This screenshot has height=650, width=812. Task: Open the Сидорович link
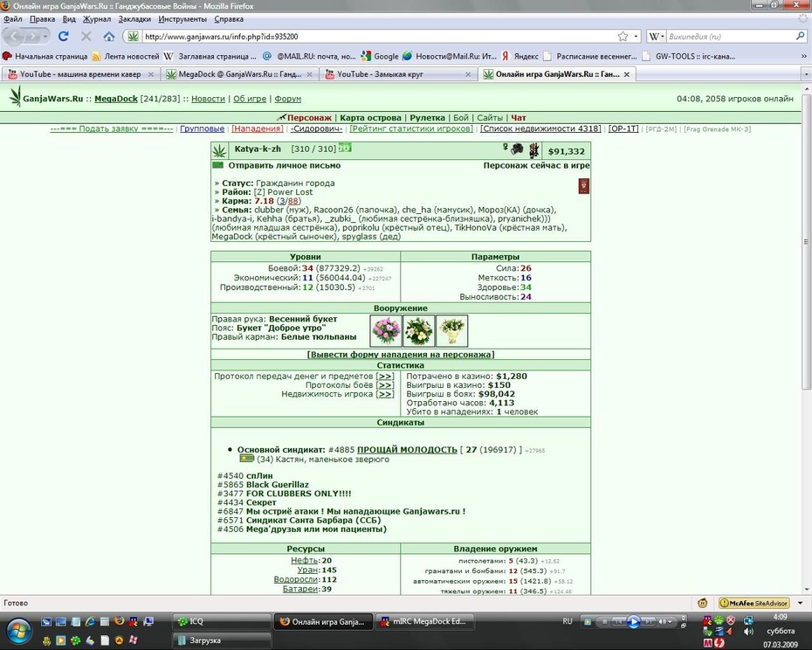(x=316, y=128)
